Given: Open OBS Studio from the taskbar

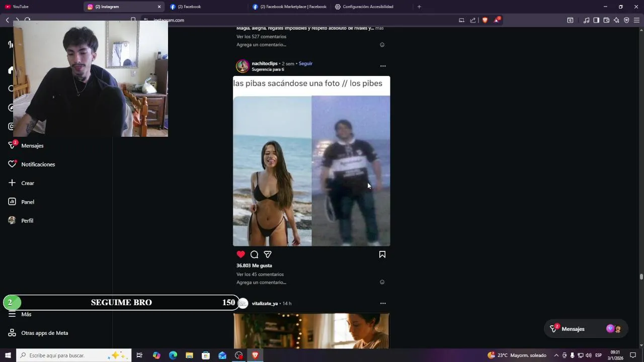Looking at the screenshot, I should click(x=238, y=355).
